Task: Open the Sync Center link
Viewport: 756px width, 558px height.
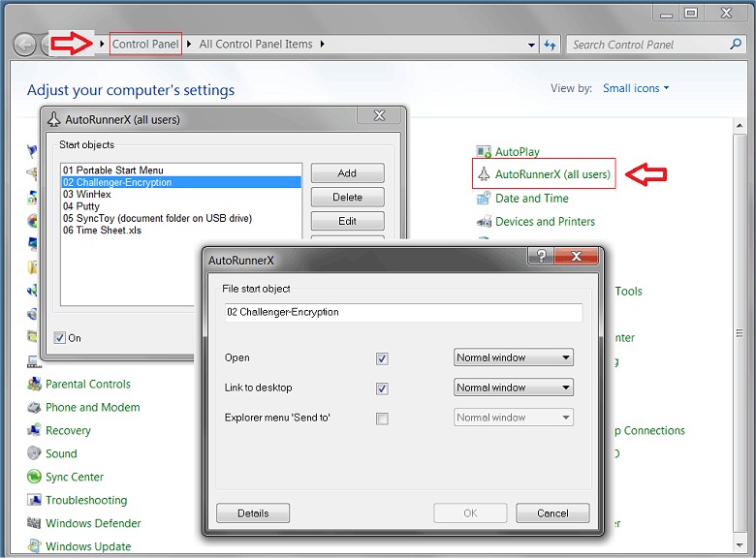Action: pyautogui.click(x=75, y=477)
